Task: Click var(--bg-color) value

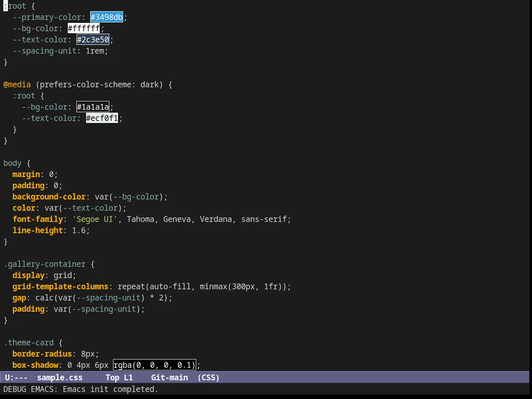Action: click(129, 197)
